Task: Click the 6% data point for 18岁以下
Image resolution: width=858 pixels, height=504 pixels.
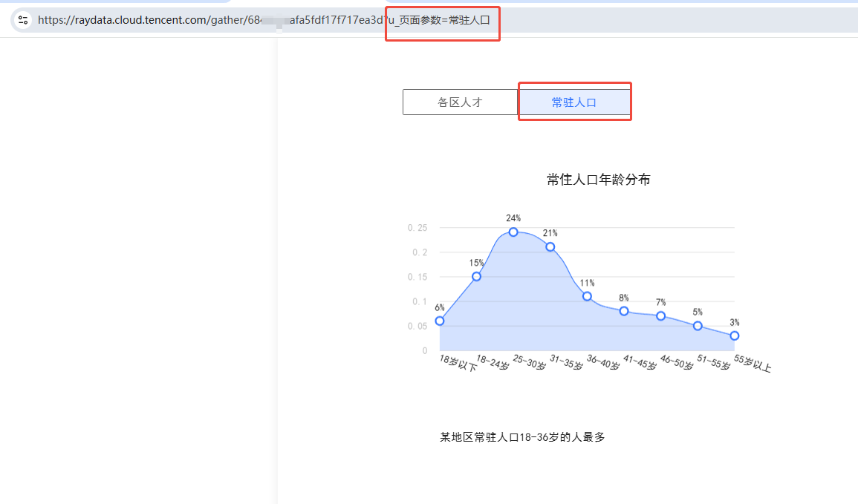Action: (x=440, y=321)
